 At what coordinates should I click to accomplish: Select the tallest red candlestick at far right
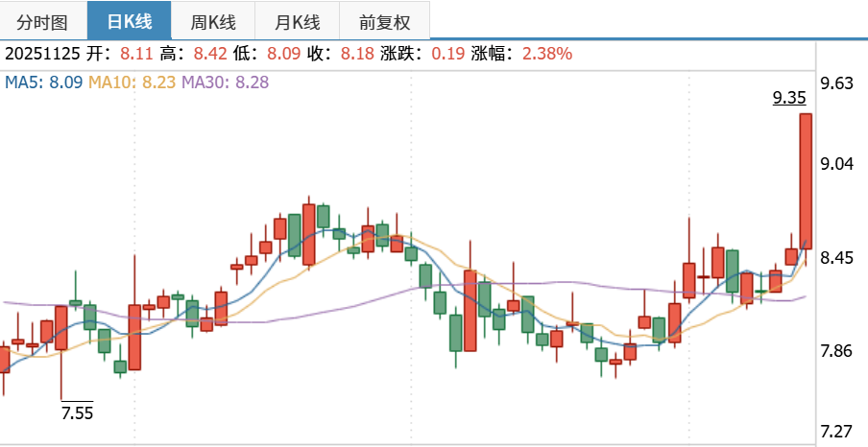805,181
